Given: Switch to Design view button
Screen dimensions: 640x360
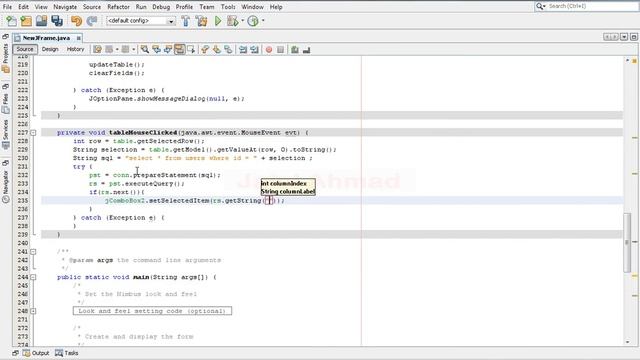Looking at the screenshot, I should click(x=50, y=49).
